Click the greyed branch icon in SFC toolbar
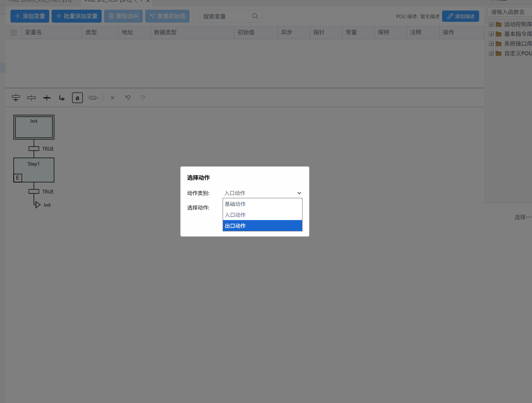 93,98
